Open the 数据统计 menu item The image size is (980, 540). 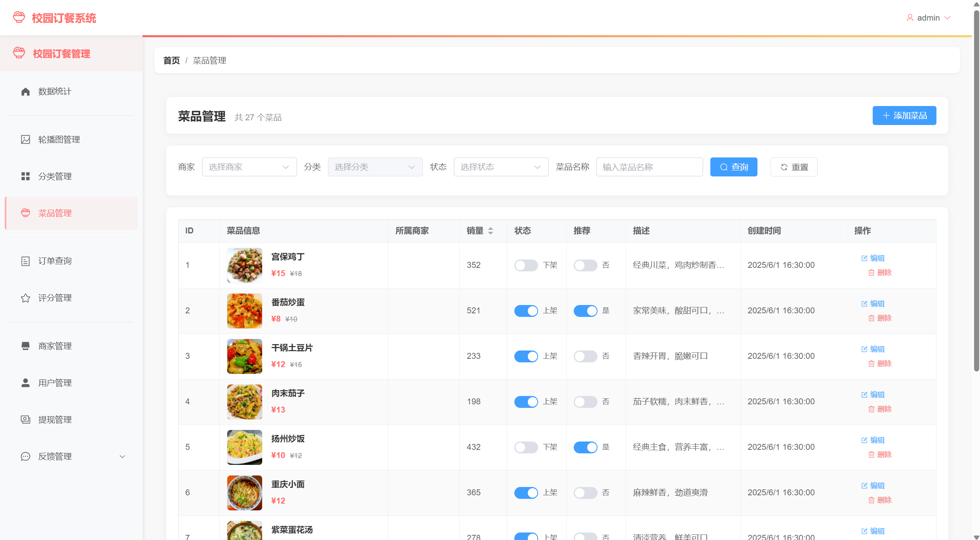(55, 91)
